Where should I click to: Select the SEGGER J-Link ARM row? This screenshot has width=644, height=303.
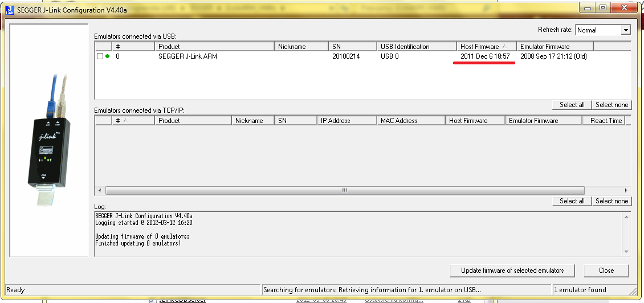362,56
